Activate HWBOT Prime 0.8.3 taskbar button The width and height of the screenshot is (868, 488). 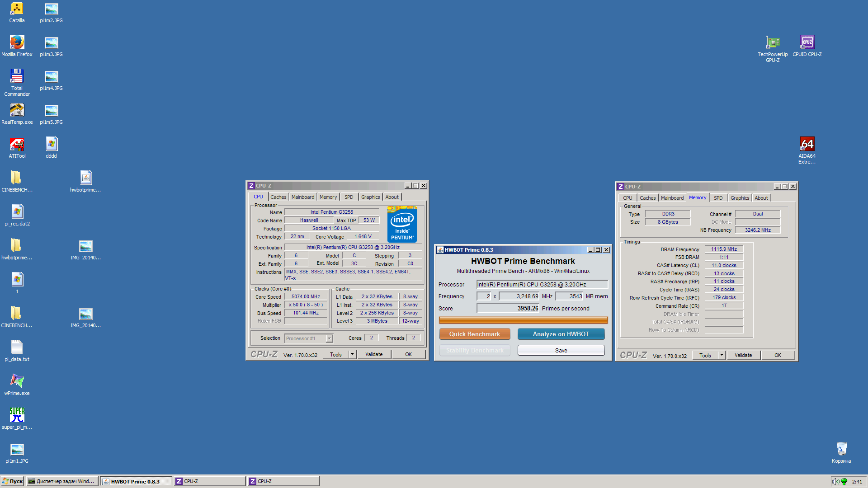[136, 481]
